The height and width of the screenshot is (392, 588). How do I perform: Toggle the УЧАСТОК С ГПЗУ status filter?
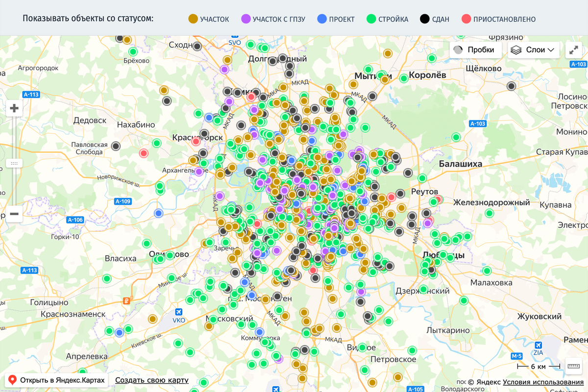point(273,19)
